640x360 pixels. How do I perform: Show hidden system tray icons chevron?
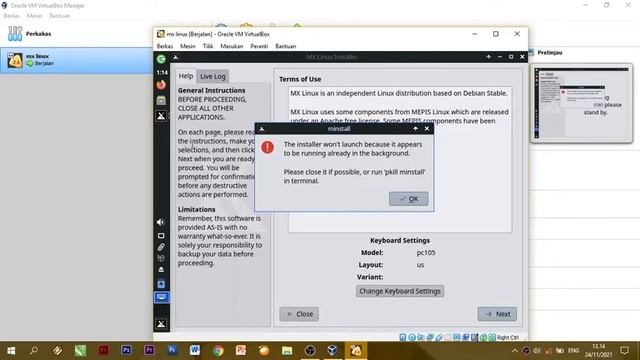click(515, 351)
